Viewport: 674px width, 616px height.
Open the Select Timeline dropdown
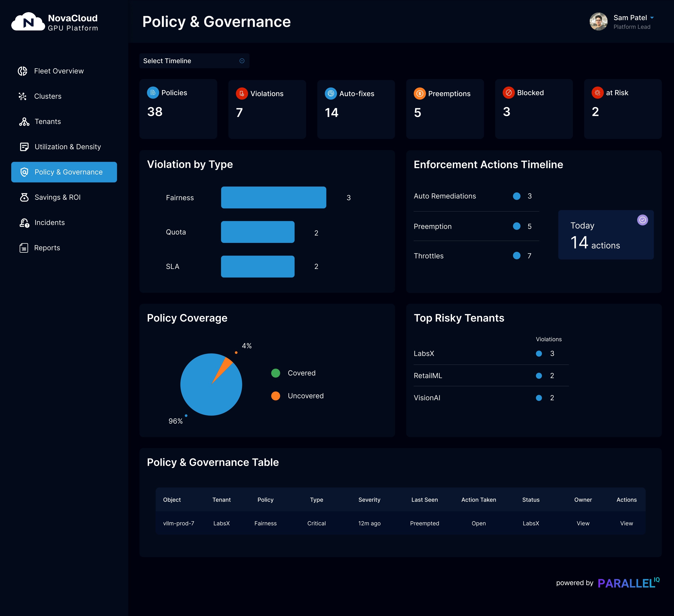[194, 61]
